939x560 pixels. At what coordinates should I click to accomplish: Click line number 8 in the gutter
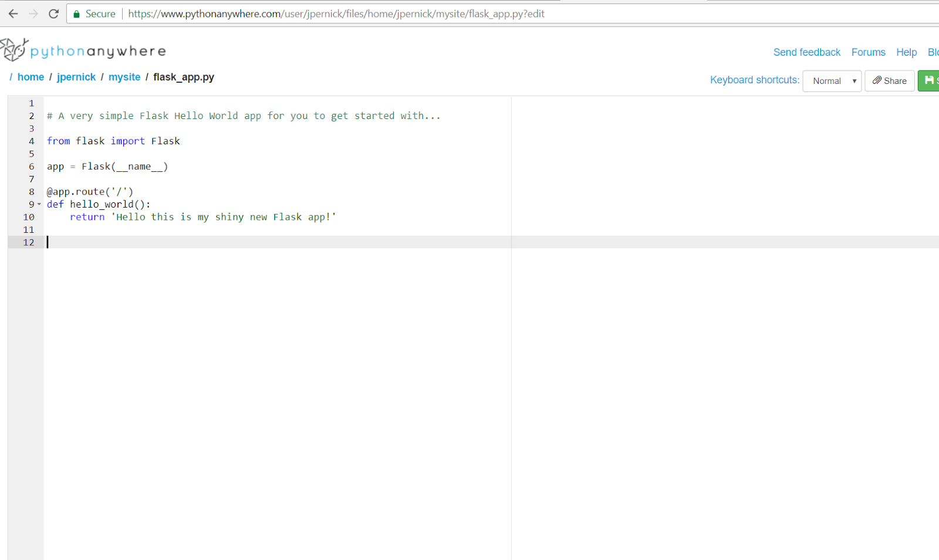(32, 192)
